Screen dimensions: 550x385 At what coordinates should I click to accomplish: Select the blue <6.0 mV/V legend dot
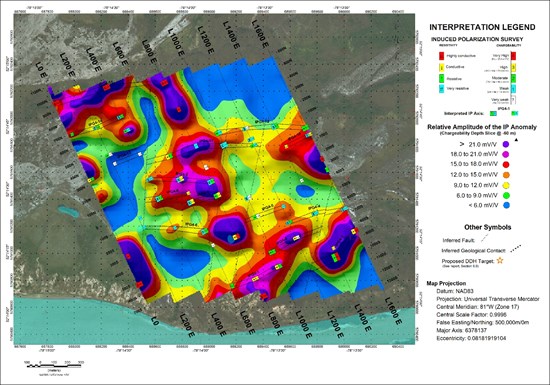[x=506, y=205]
